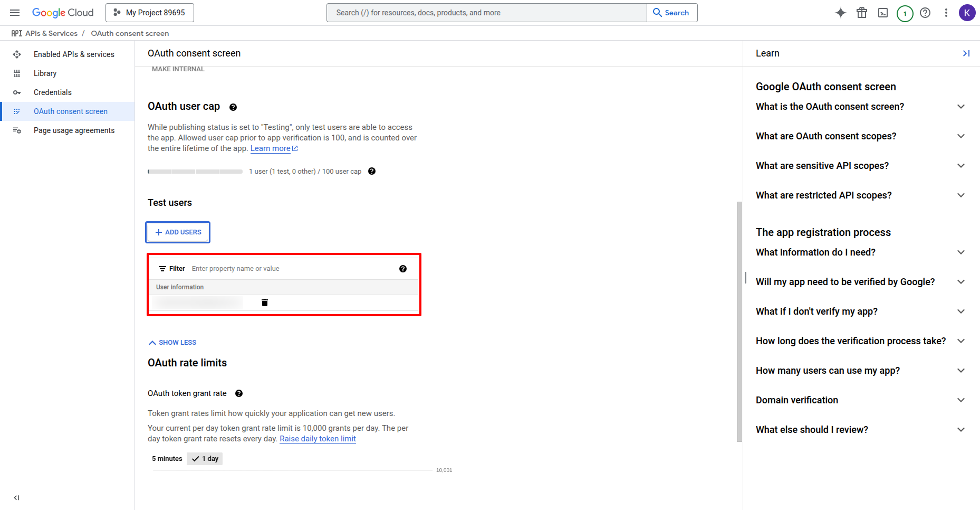This screenshot has height=510, width=980.
Task: Open the three-dot settings and utilities menu
Action: [946, 13]
